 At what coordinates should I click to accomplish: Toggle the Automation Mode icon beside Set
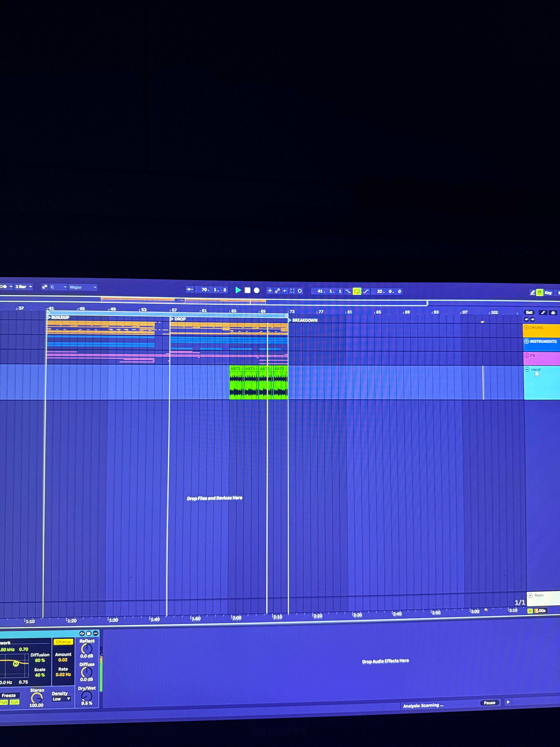pos(543,313)
